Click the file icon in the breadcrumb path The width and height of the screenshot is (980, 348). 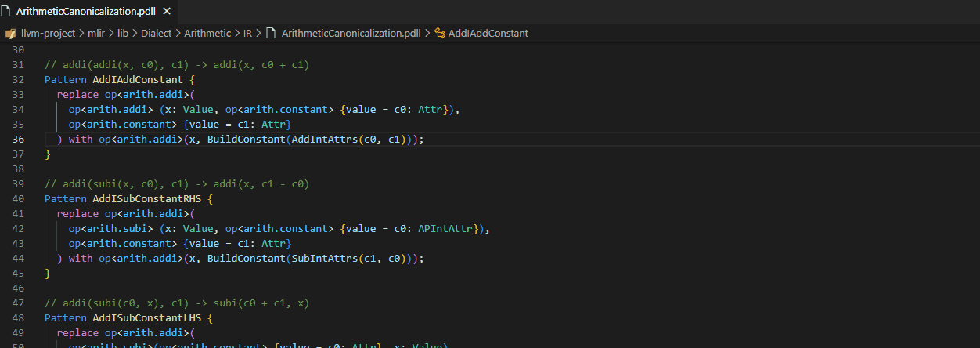pyautogui.click(x=271, y=34)
